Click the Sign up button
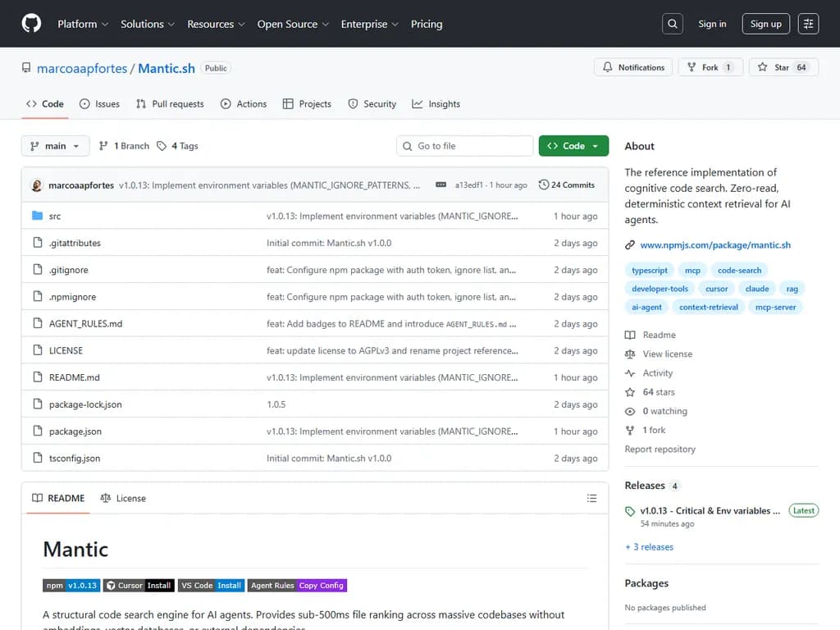This screenshot has height=630, width=840. coord(765,24)
